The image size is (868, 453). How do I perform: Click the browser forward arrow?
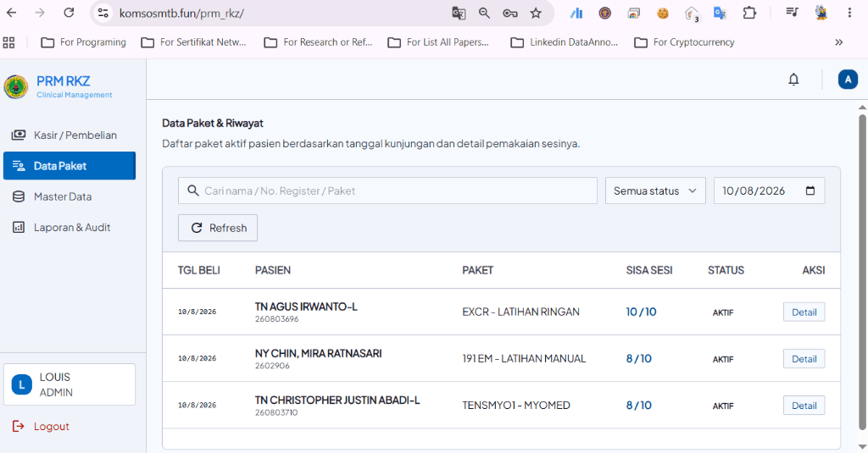tap(40, 13)
